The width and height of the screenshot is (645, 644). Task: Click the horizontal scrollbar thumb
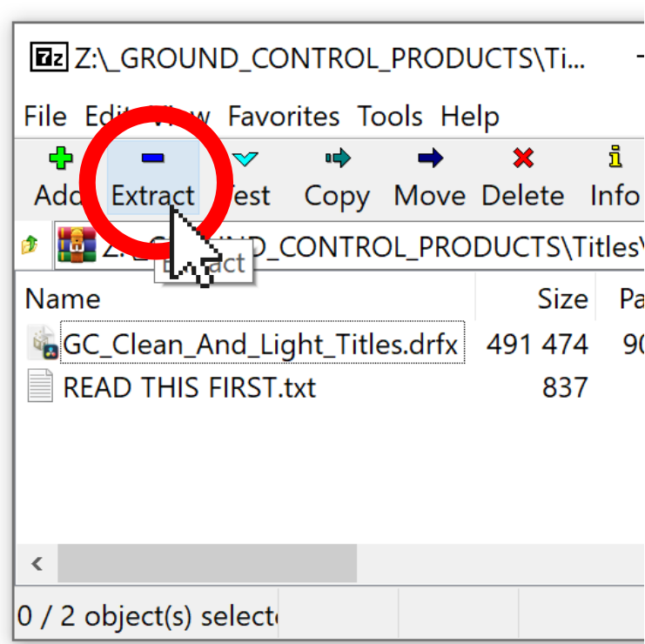click(207, 564)
